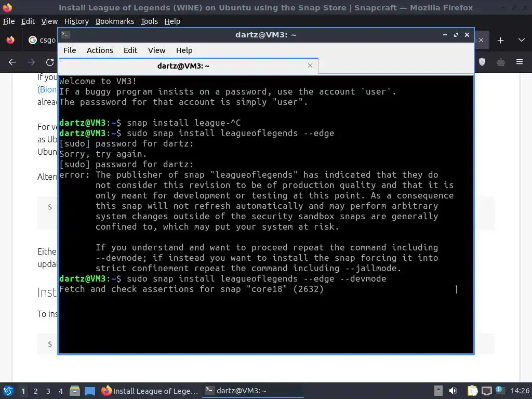
Task: Click the robot extension icon in Firefox toolbar
Action: pyautogui.click(x=501, y=62)
